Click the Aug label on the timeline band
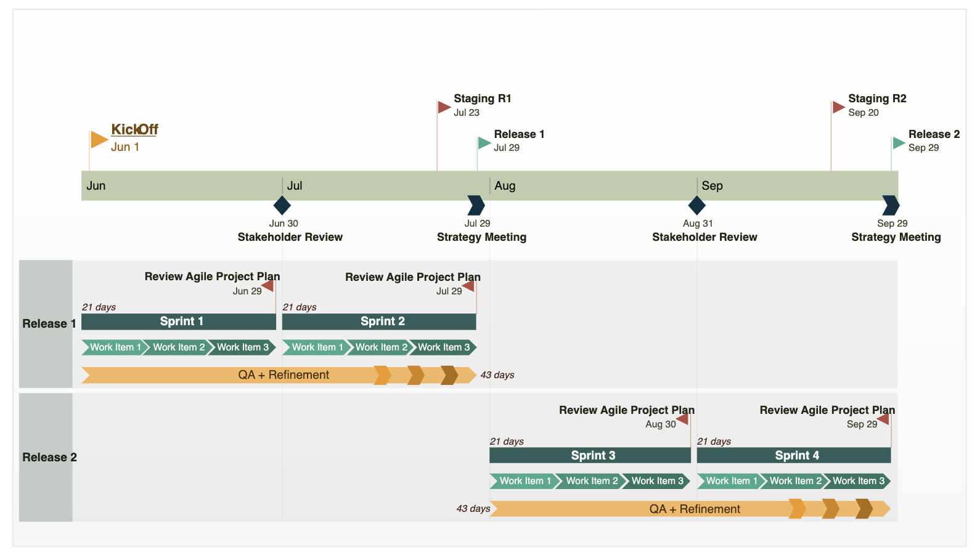This screenshot has width=980, height=558. tap(505, 186)
